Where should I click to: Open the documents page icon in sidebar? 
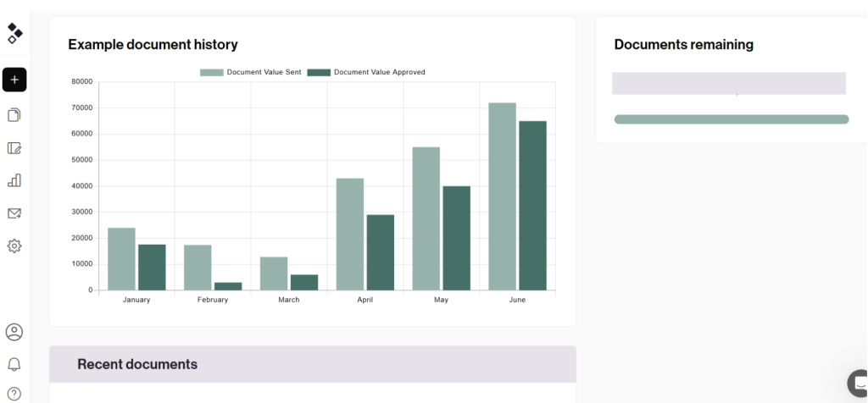click(x=14, y=114)
